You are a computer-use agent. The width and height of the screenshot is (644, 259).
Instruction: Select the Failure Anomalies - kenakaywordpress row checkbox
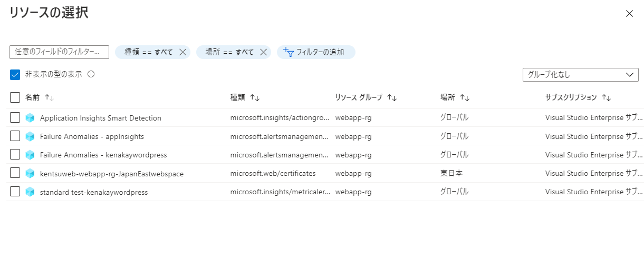[15, 155]
